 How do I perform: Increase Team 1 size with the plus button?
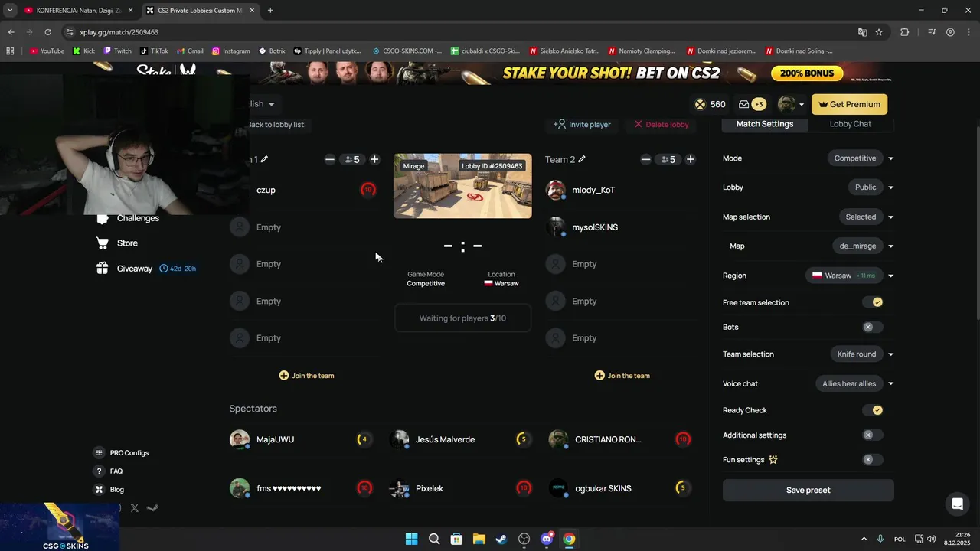374,159
